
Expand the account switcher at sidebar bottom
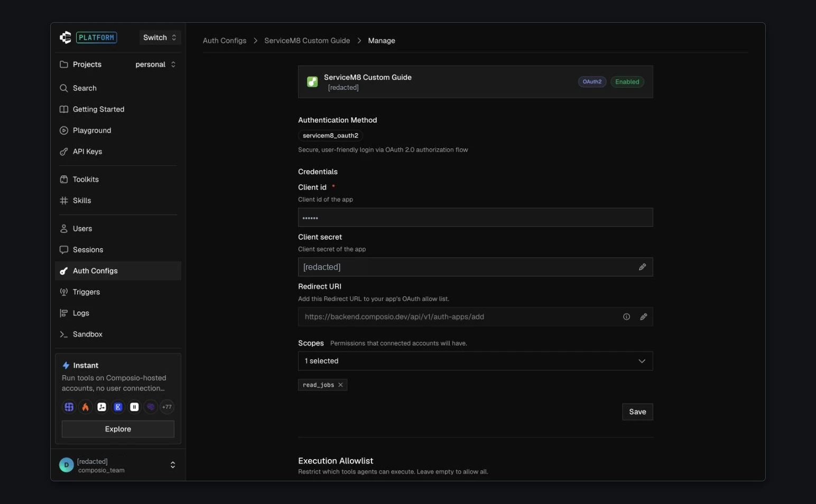click(x=172, y=465)
